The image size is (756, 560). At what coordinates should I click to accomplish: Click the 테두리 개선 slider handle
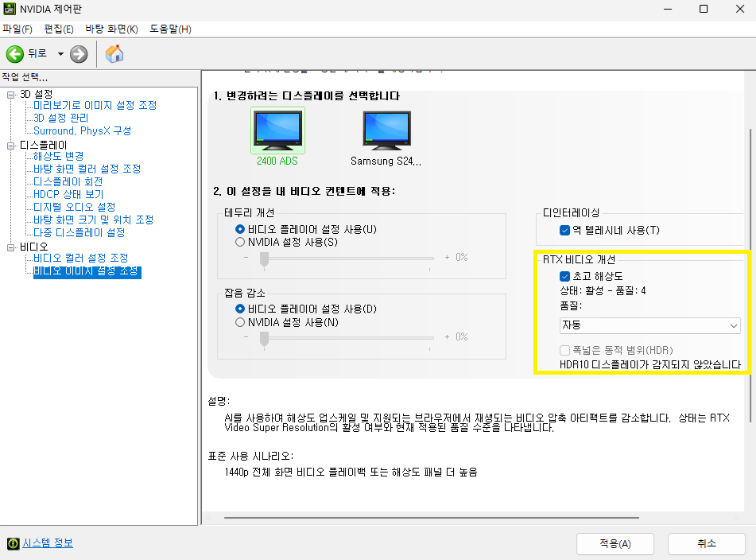tap(264, 258)
